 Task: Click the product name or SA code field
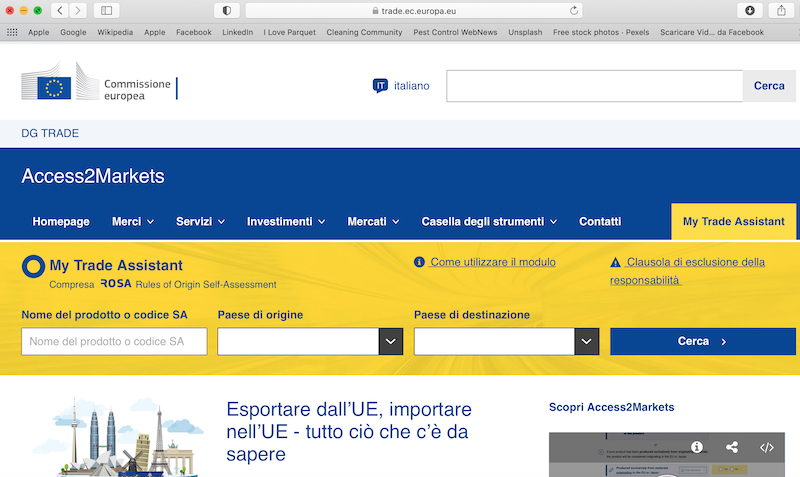[x=114, y=342]
